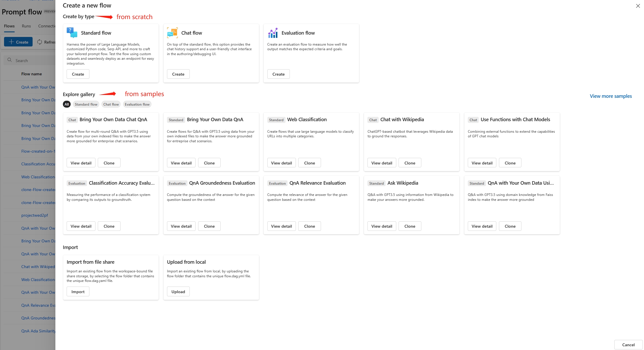
Task: Click Upload under Upload from local
Action: (178, 292)
